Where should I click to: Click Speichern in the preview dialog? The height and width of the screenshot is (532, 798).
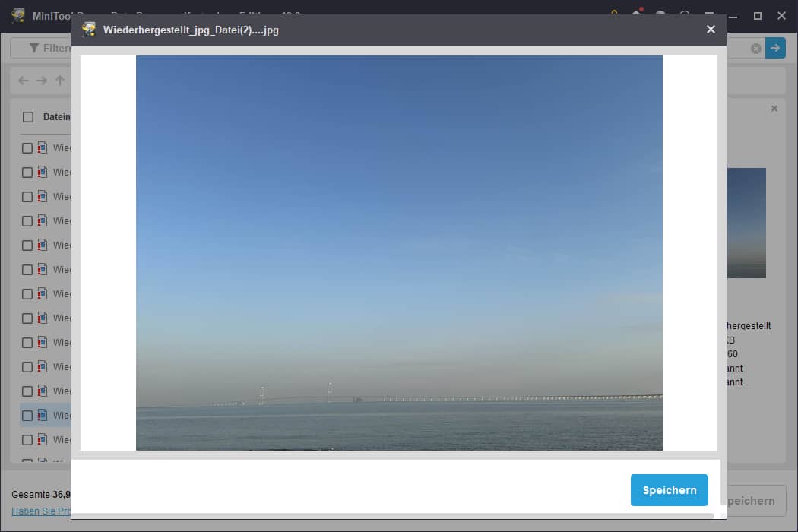pyautogui.click(x=670, y=489)
